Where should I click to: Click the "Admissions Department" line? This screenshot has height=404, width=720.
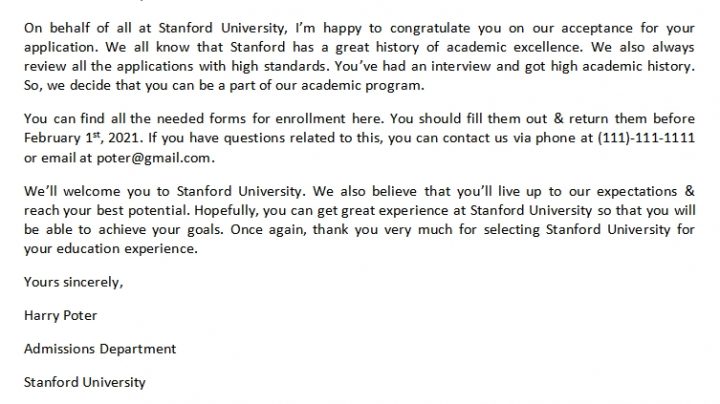point(99,349)
